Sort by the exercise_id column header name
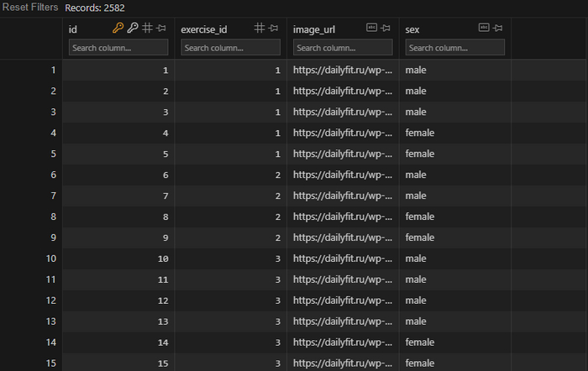 (x=204, y=29)
